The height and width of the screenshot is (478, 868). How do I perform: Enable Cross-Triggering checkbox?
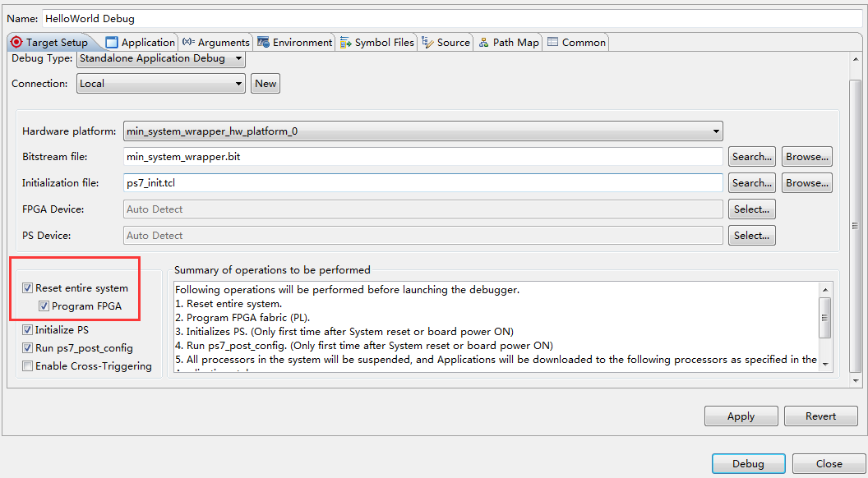pos(28,366)
